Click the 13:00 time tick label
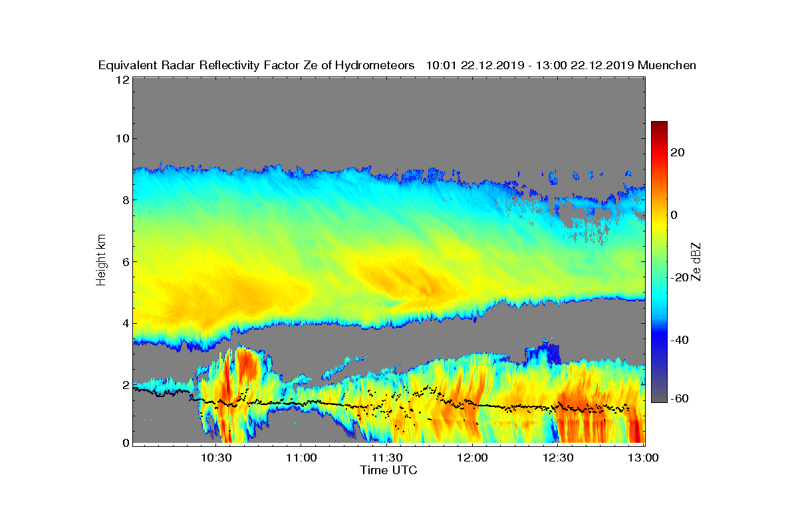798x532 pixels. (x=644, y=458)
